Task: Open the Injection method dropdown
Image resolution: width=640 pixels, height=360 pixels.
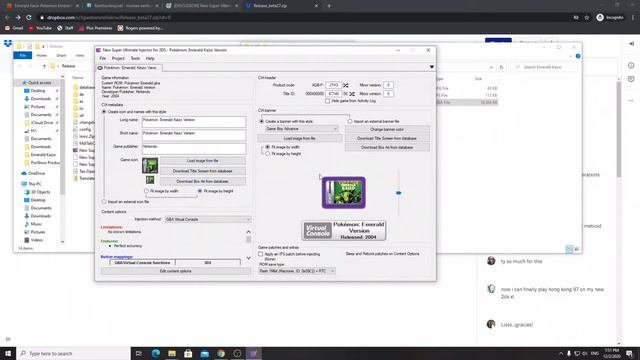Action: click(x=208, y=220)
